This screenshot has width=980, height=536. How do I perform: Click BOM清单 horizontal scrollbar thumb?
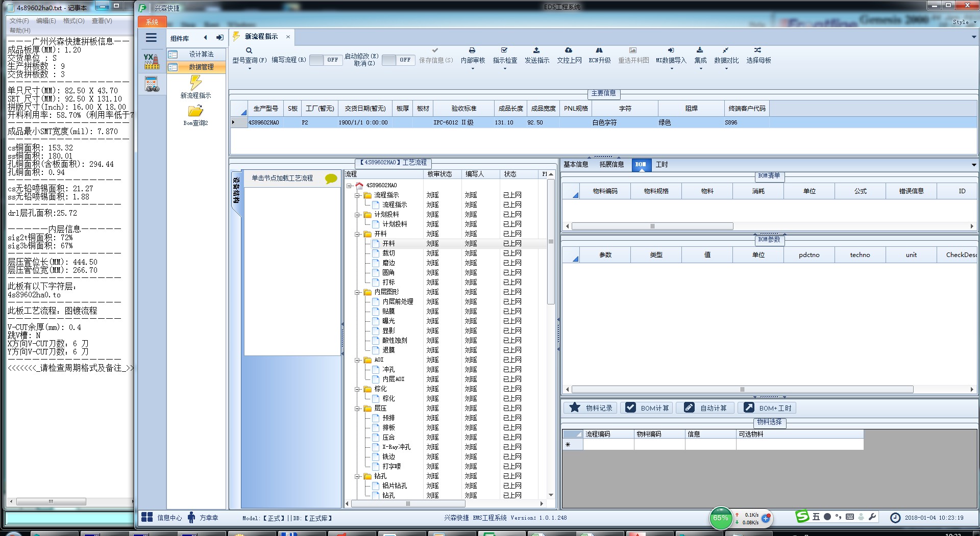652,226
